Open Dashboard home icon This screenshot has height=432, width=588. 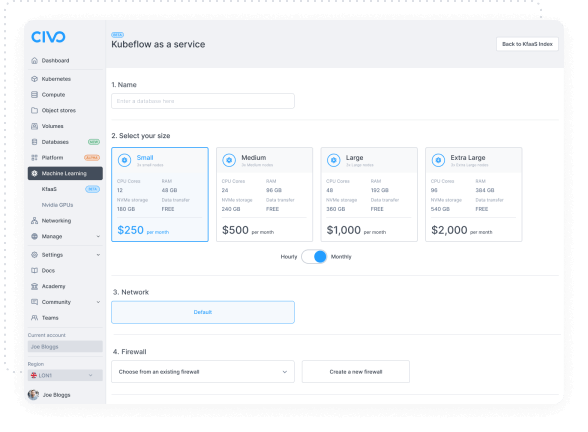pos(34,60)
